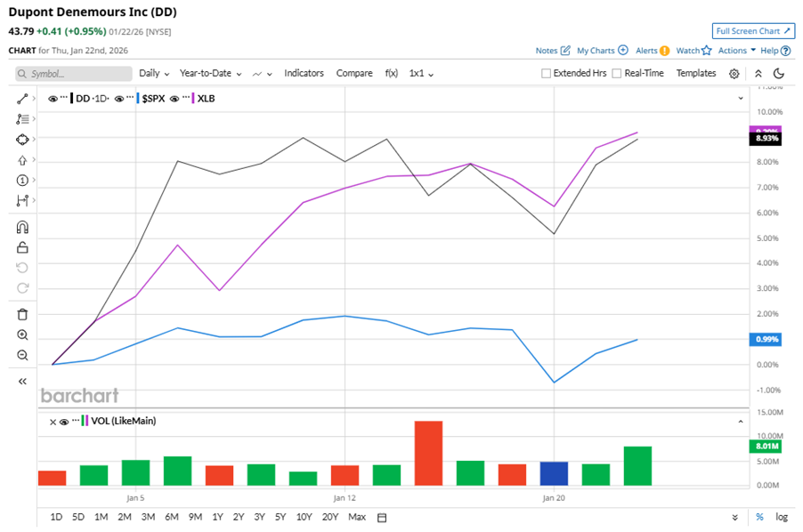Click the undo arrow icon
Image resolution: width=803 pixels, height=532 pixels.
22,268
